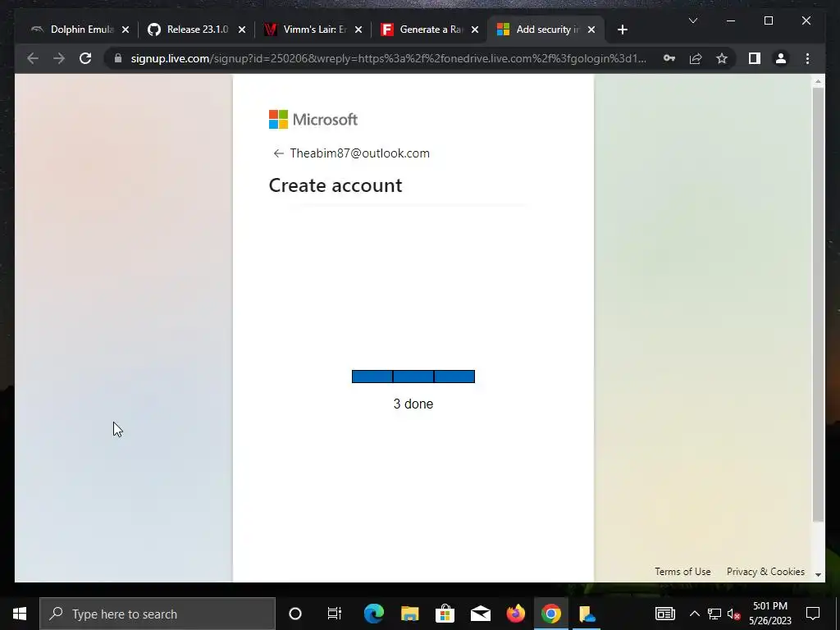Open the Windows Start menu
Viewport: 840px width, 630px height.
coord(20,614)
